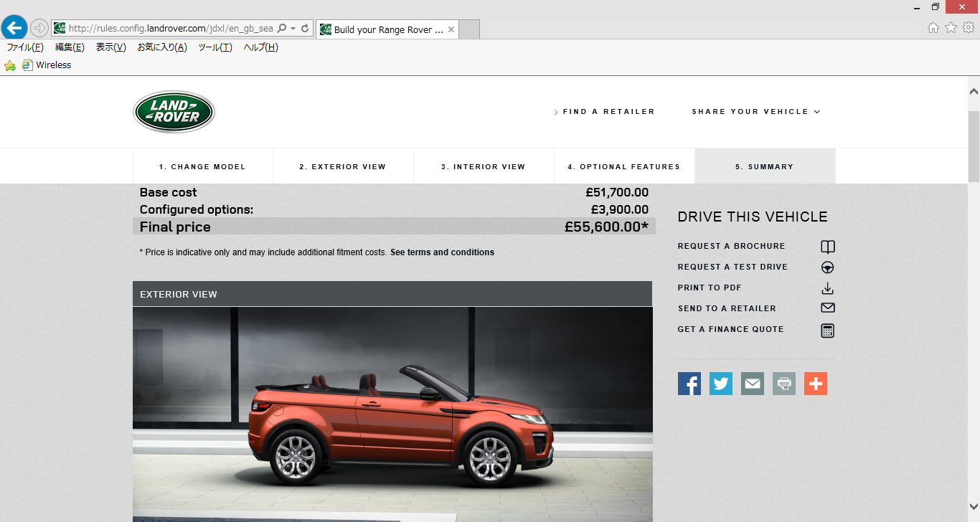The height and width of the screenshot is (522, 980).
Task: Share the vehicle on Twitter
Action: pyautogui.click(x=721, y=384)
